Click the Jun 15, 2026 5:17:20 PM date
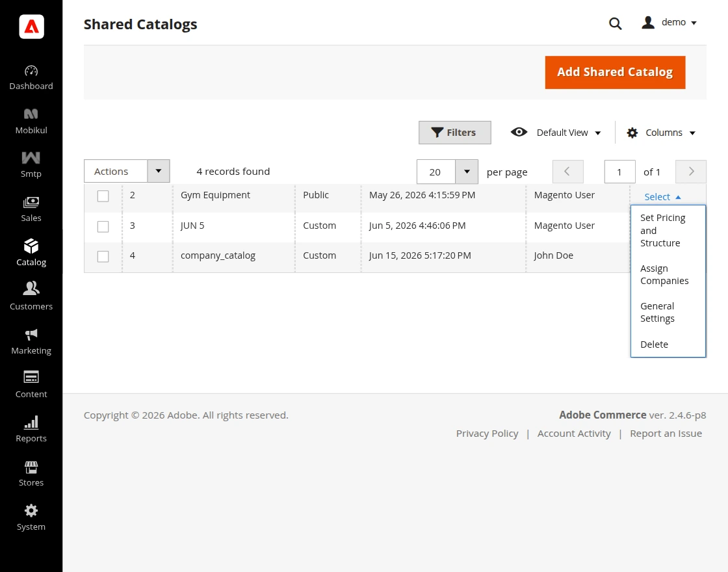Viewport: 728px width, 572px height. pyautogui.click(x=420, y=255)
